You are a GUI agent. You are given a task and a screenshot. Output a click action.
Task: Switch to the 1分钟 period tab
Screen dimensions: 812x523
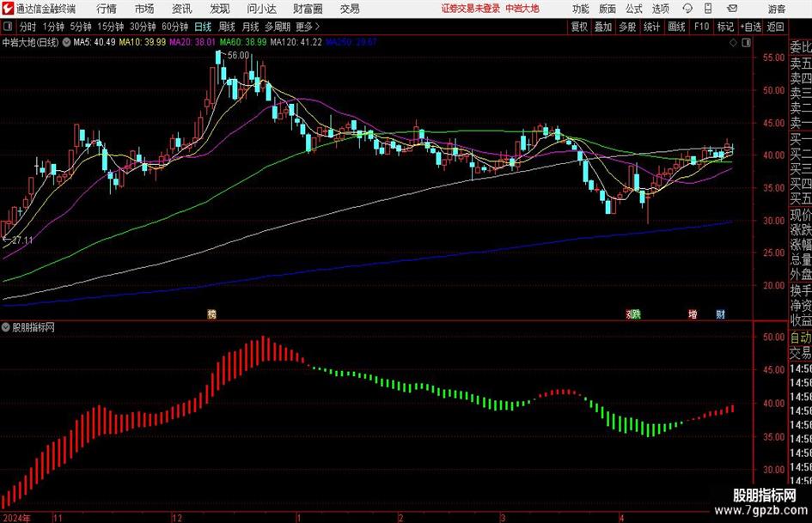click(x=53, y=27)
